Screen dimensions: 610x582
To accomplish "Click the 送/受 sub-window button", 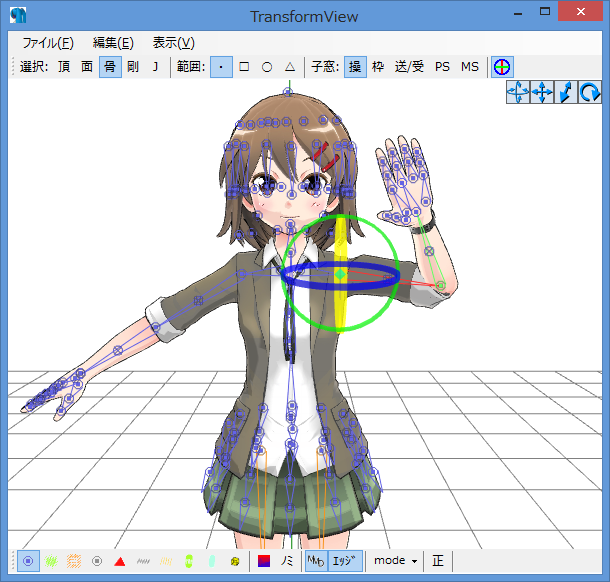I will 409,68.
